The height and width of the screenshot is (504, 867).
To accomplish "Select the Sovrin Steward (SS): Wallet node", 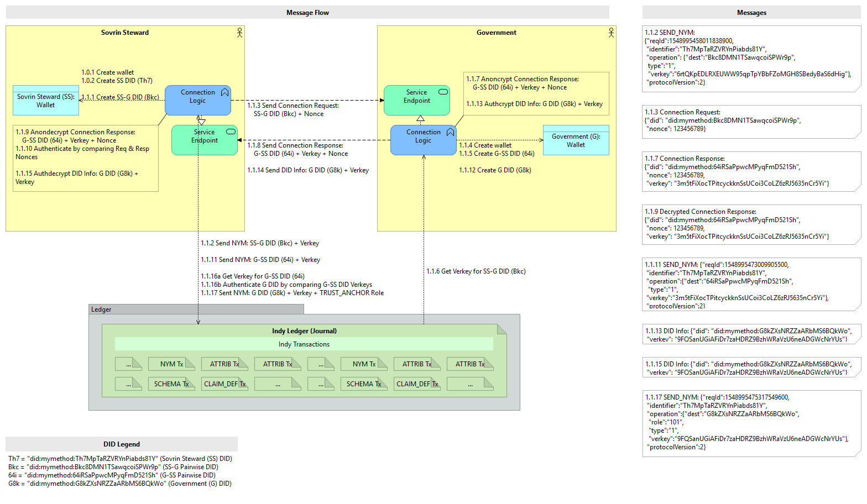I will (x=46, y=101).
